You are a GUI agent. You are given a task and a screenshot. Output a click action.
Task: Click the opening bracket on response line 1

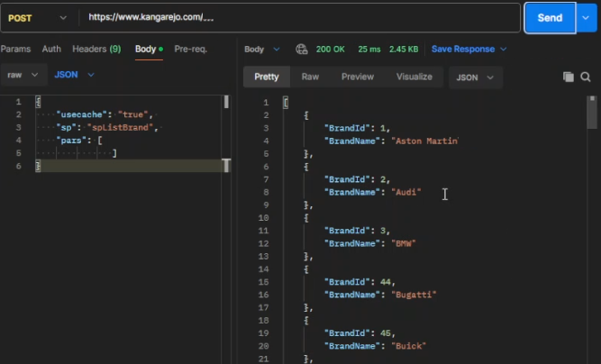click(x=286, y=103)
